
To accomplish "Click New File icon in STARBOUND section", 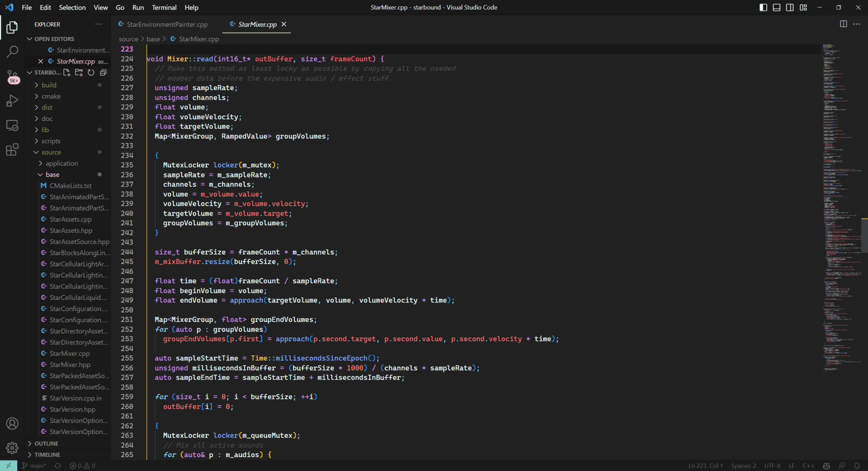I will [67, 73].
